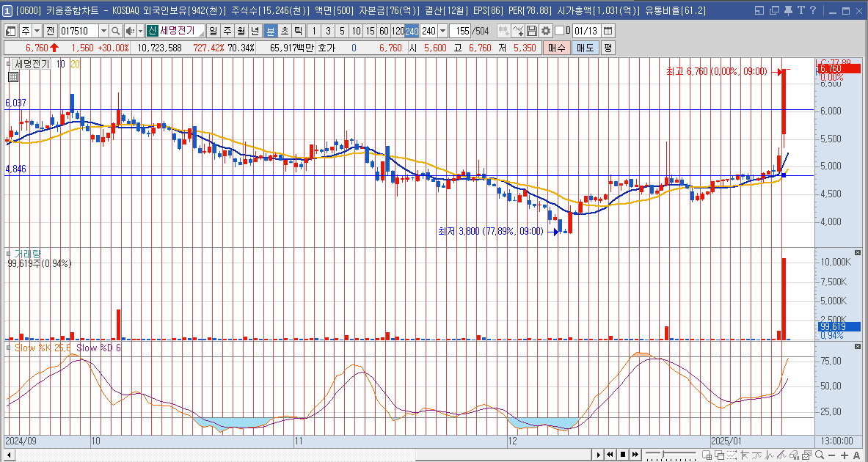The width and height of the screenshot is (868, 462).
Task: Open the calendar date picker icon
Action: 608,31
